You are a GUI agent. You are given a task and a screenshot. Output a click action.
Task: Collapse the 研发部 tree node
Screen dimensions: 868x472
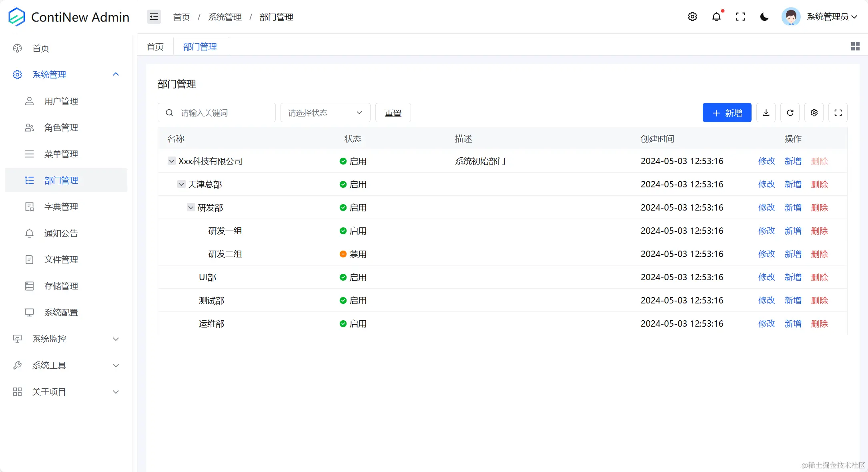190,207
